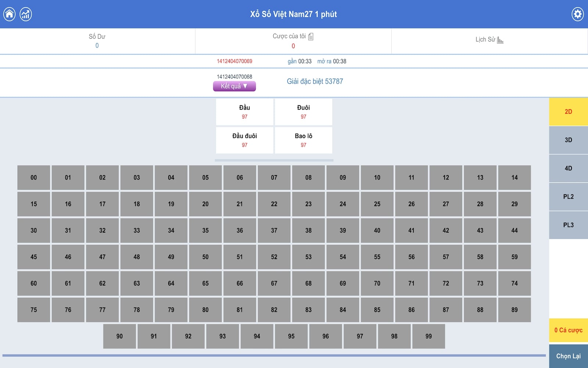
Task: Toggle number 36 tile
Action: [240, 231]
